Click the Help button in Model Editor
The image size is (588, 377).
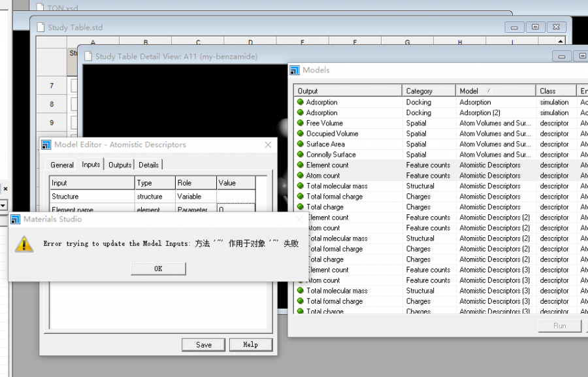(250, 345)
